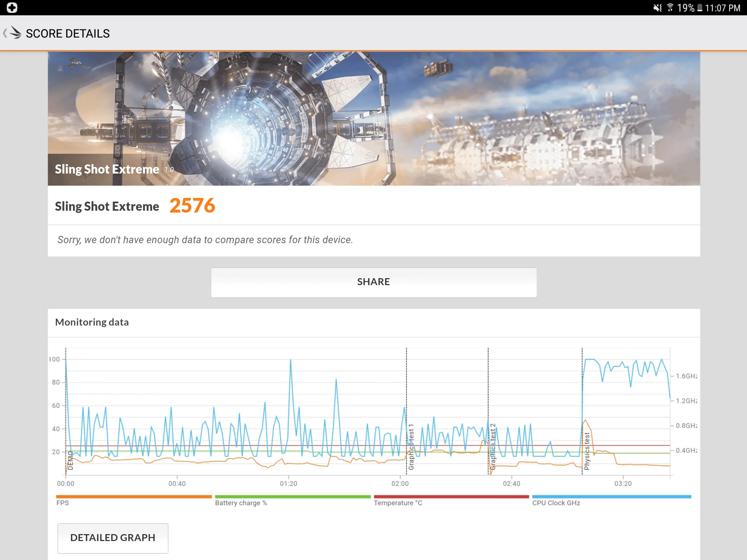This screenshot has width=747, height=560.
Task: Click the 1.2GHz axis label
Action: [x=686, y=401]
